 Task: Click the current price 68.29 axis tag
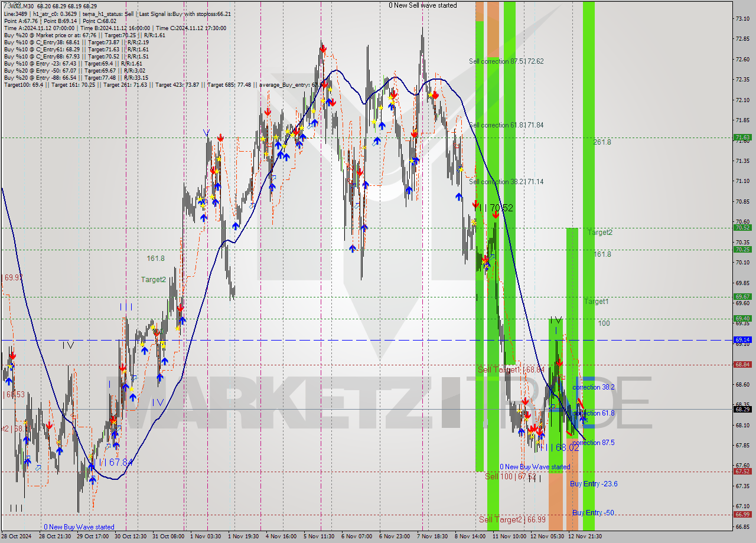[742, 409]
